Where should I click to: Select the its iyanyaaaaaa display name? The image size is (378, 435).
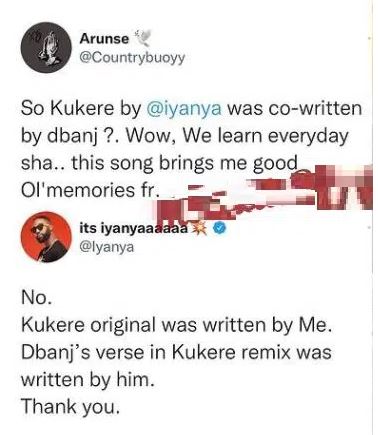tap(134, 228)
